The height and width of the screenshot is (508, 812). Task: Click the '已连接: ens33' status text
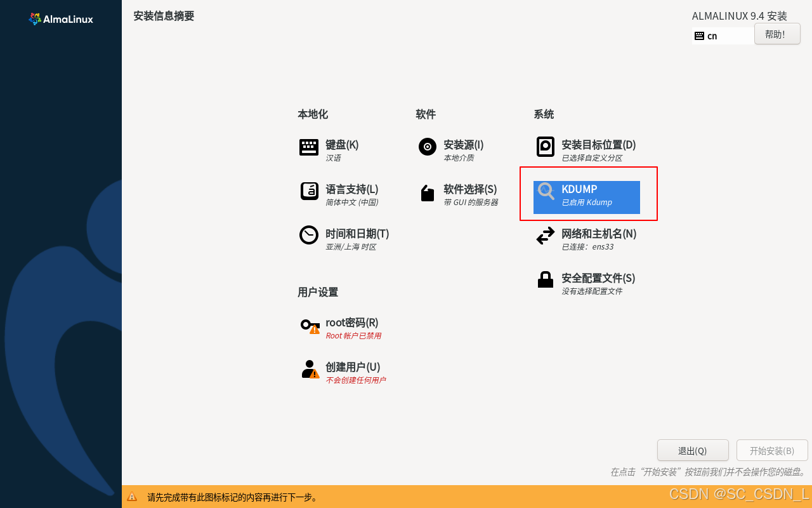pos(587,247)
